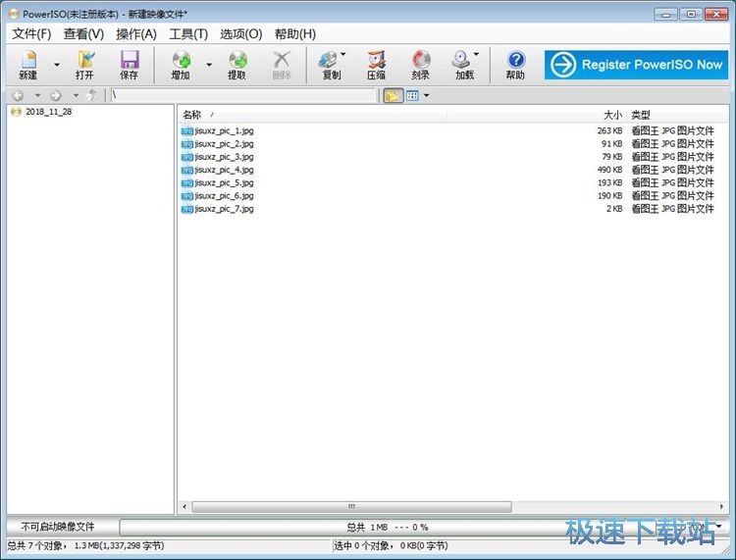Select the 2018_11_28 disc tree node
The height and width of the screenshot is (560, 736).
pyautogui.click(x=48, y=112)
